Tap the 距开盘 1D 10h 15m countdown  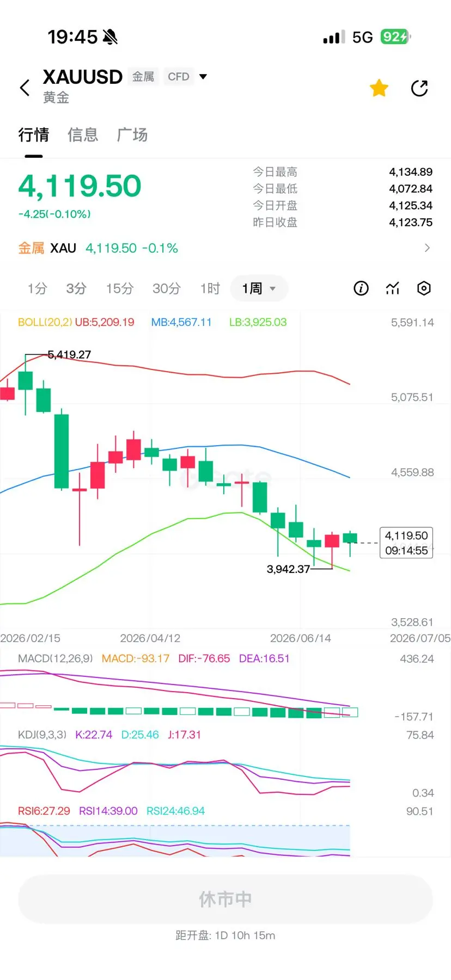[225, 935]
